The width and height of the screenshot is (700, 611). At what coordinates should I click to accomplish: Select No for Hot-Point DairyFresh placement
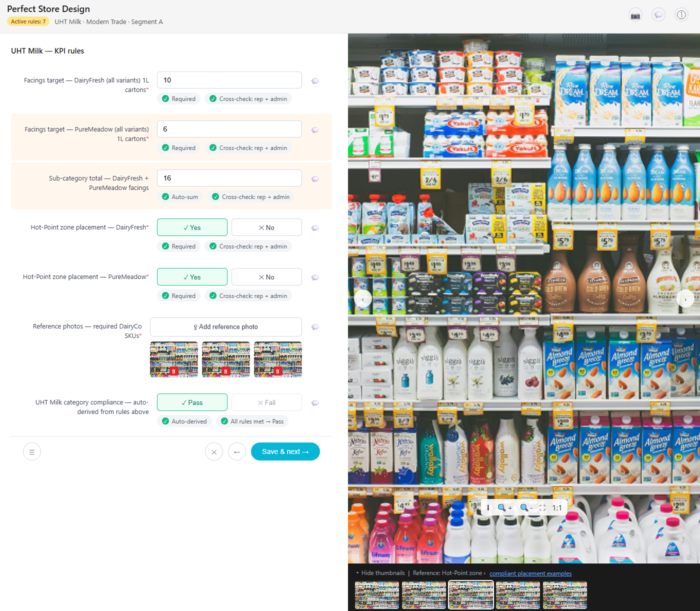tap(266, 227)
